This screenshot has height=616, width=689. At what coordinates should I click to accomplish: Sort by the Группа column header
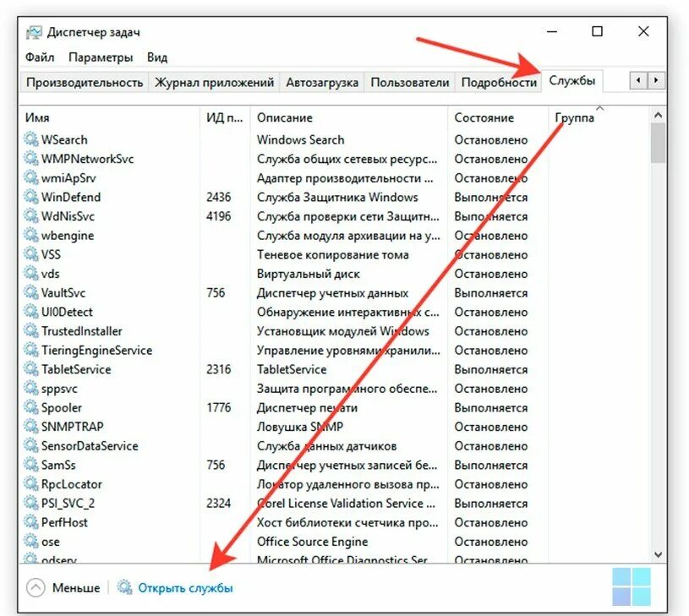click(x=599, y=117)
